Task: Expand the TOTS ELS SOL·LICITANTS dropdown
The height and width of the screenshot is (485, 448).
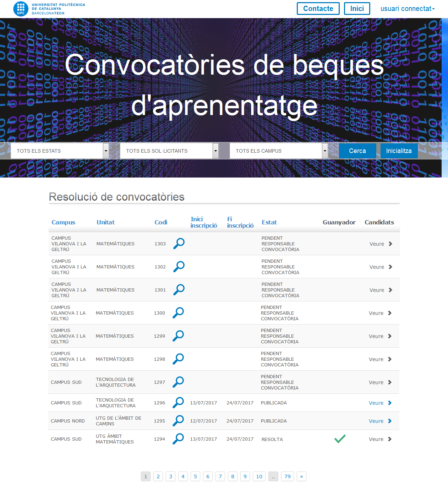Action: tap(169, 151)
